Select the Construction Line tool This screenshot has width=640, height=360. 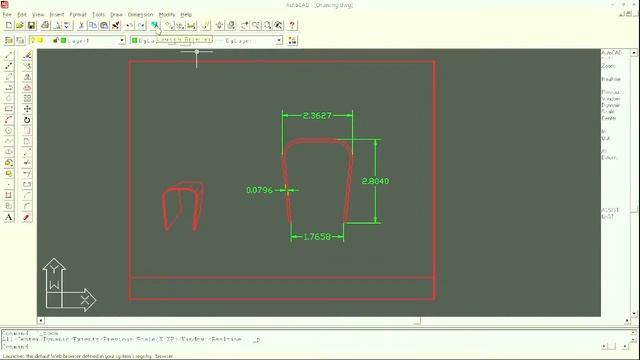[9, 66]
